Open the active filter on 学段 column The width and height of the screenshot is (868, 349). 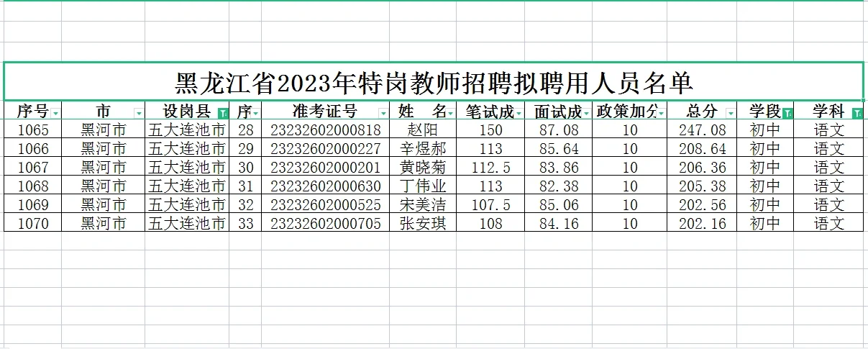pos(788,113)
